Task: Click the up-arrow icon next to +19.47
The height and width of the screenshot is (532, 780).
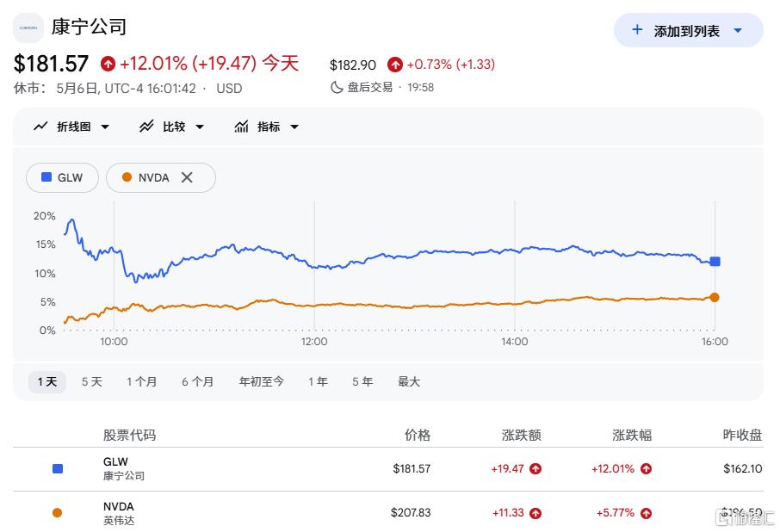Action: 535,468
